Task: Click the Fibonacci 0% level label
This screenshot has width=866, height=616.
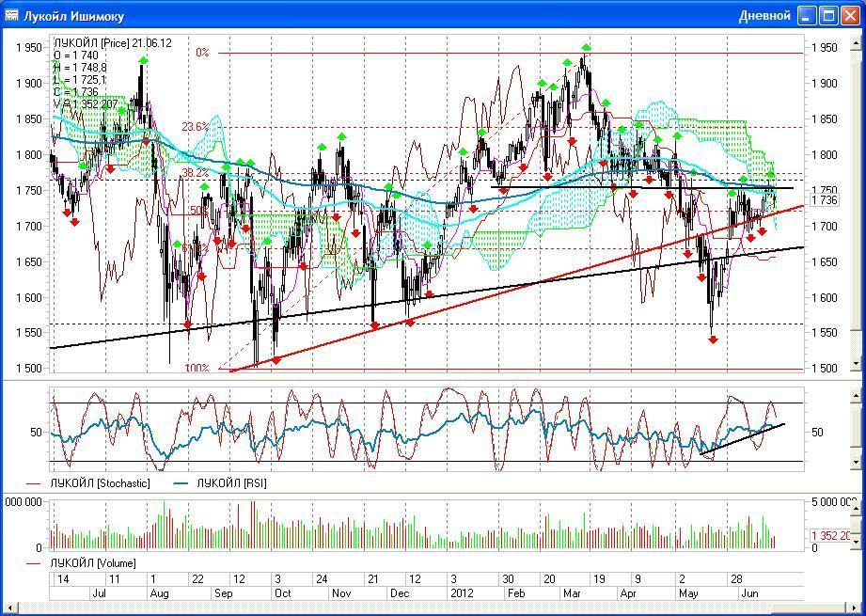Action: 202,53
